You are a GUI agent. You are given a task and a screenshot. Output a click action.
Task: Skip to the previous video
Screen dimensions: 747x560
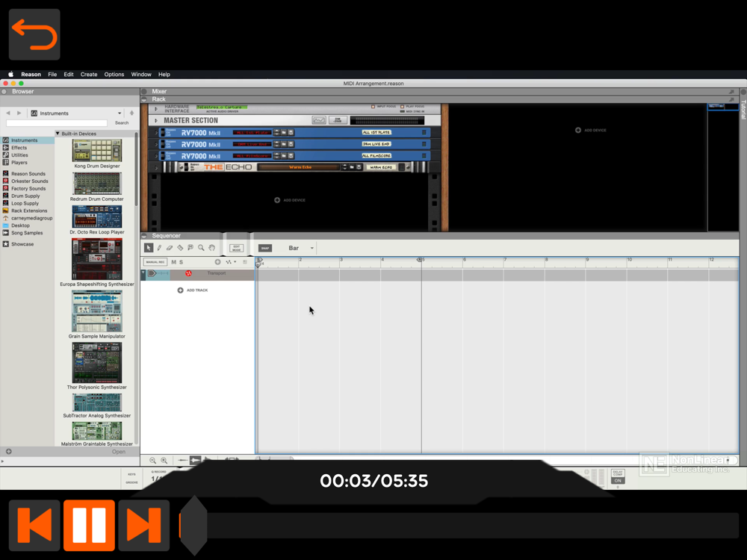coord(34,525)
